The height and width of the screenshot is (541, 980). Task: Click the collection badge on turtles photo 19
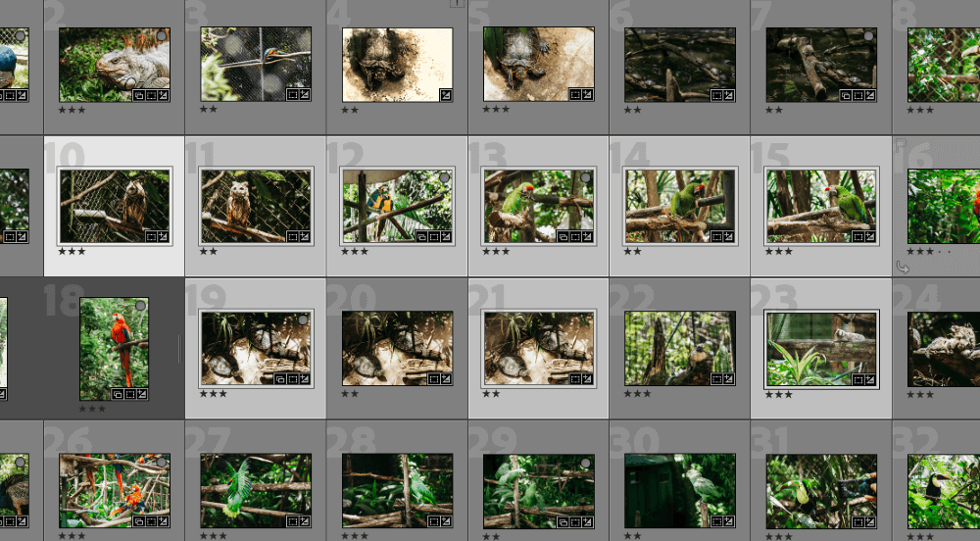(x=280, y=379)
